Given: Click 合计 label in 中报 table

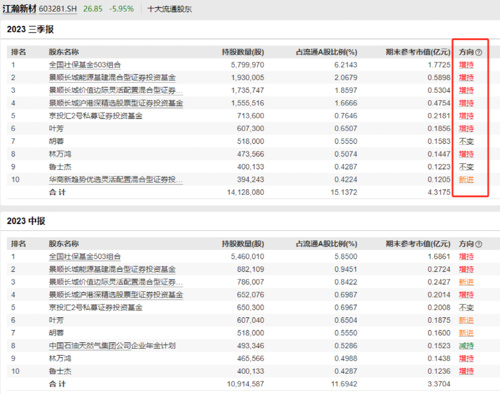Looking at the screenshot, I should 57,384.
